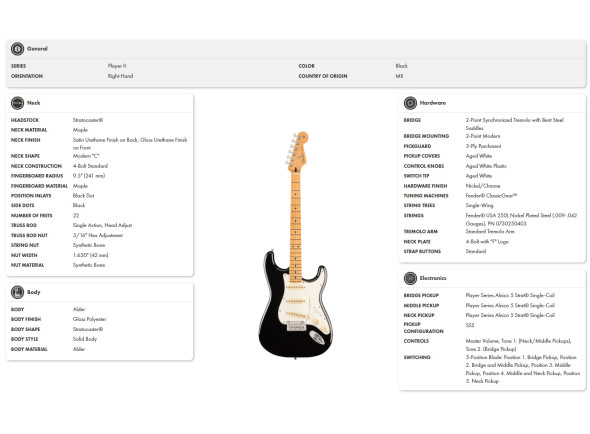Screen dimensions: 590x434
Task: Click the SIDE DOTS label
Action: (x=23, y=206)
